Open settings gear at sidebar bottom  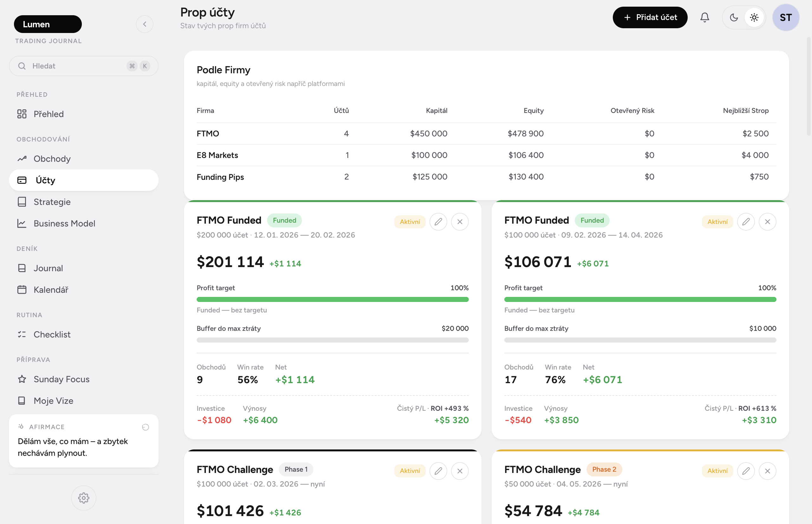coord(84,498)
